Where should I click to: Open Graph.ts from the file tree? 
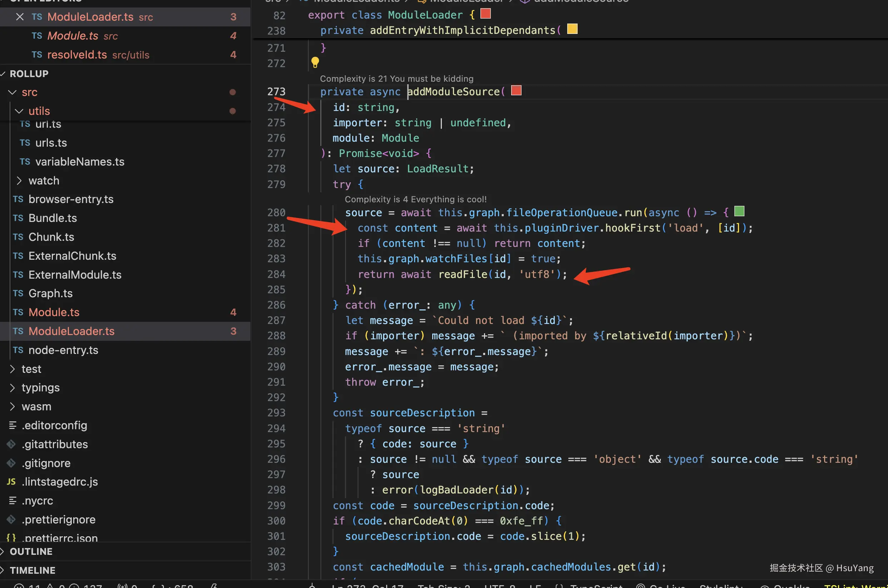coord(50,293)
